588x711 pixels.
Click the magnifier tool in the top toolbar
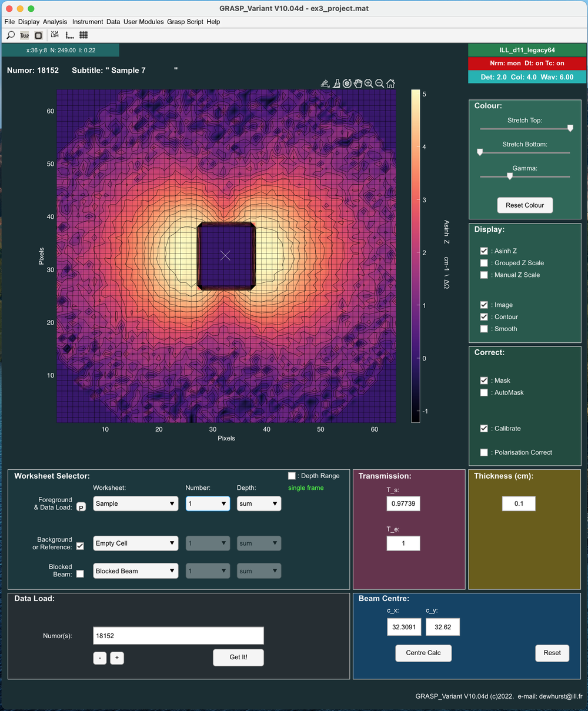point(11,35)
